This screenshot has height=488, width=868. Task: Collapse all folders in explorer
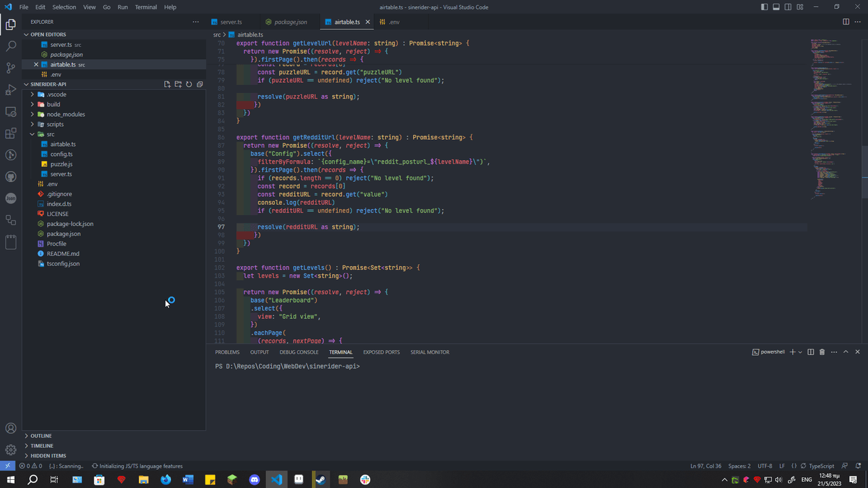[x=199, y=84]
